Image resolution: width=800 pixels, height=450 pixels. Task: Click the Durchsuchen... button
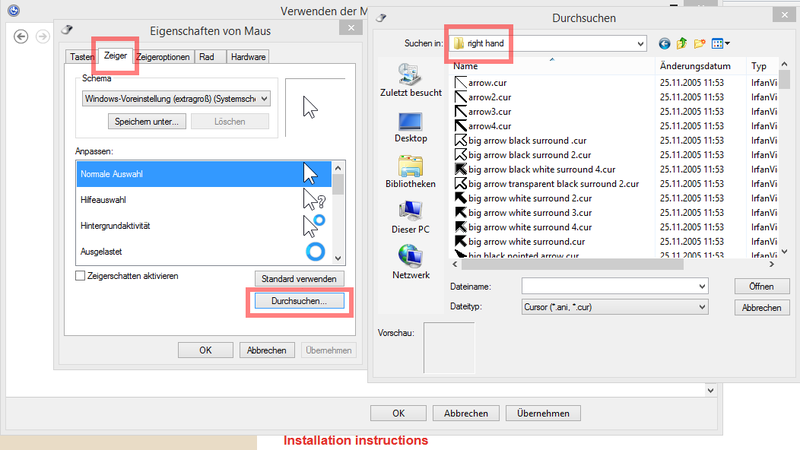pyautogui.click(x=299, y=300)
